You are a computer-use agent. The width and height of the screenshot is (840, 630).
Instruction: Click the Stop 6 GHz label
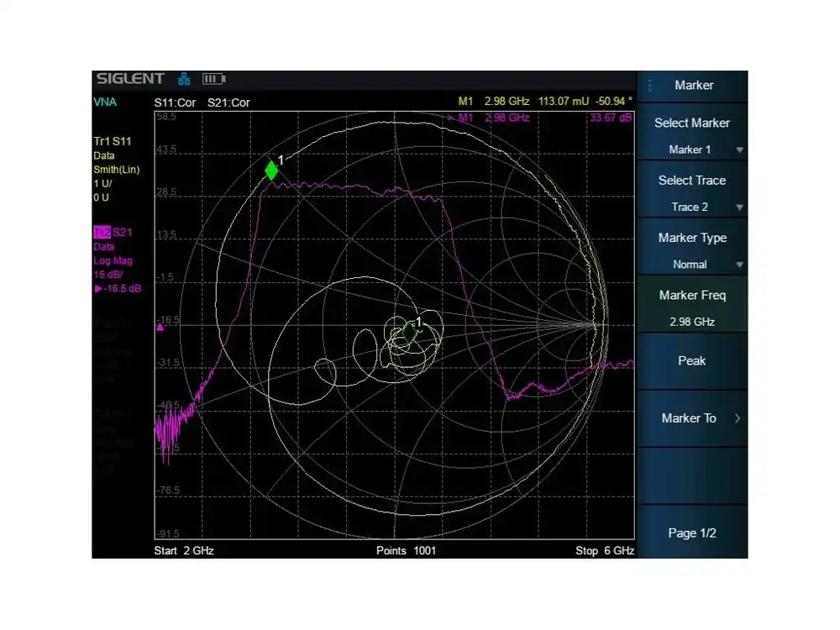(x=605, y=551)
